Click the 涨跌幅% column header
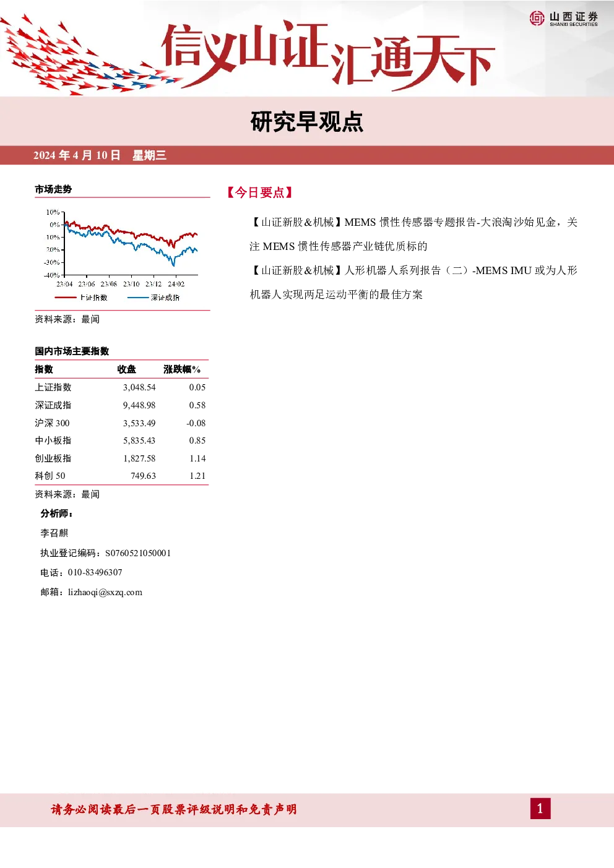This screenshot has width=614, height=868. (x=182, y=369)
